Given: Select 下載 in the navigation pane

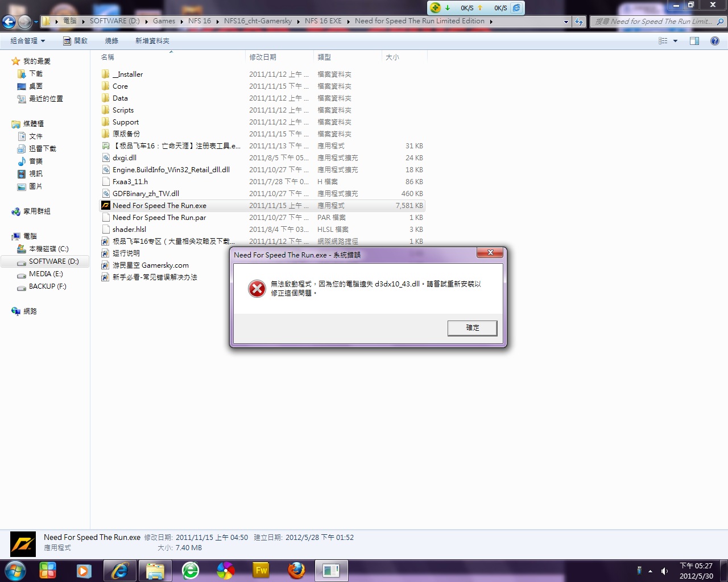Looking at the screenshot, I should coord(36,74).
